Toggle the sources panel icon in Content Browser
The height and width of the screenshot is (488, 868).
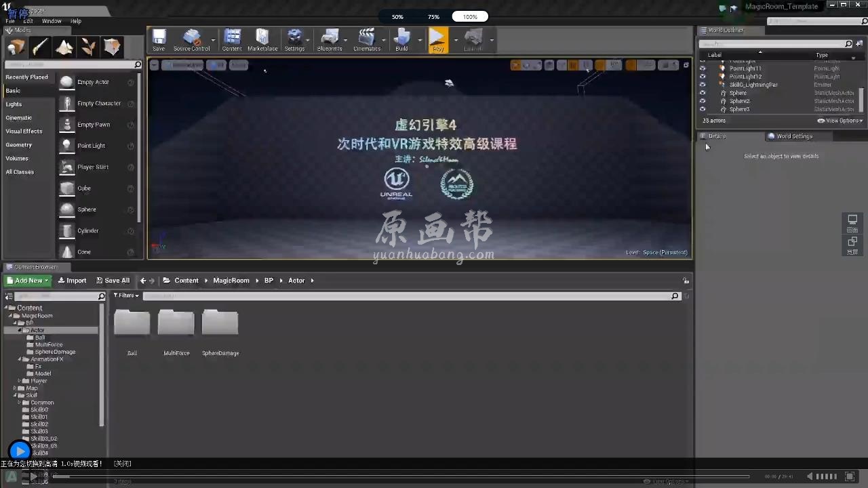tap(9, 296)
